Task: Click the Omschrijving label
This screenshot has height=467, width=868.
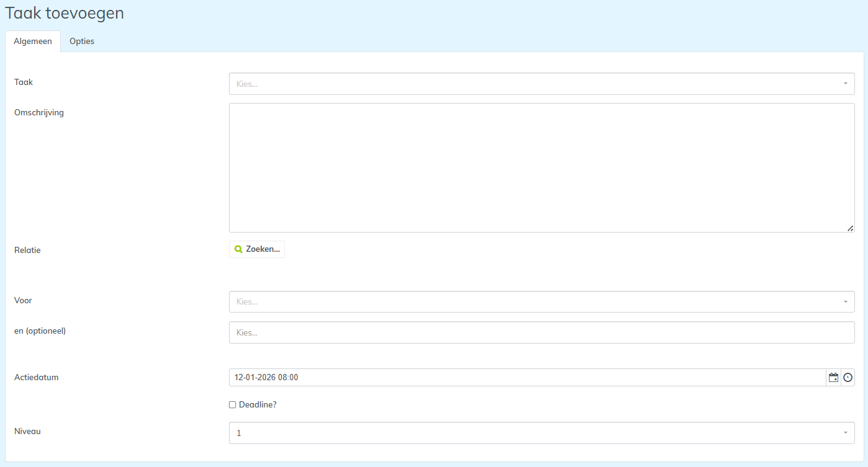Action: [39, 113]
